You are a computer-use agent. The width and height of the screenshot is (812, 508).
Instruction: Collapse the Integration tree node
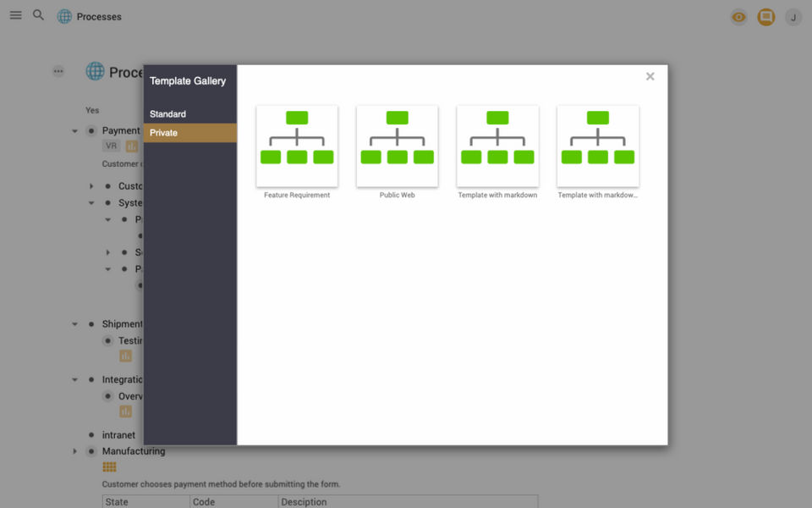click(74, 380)
